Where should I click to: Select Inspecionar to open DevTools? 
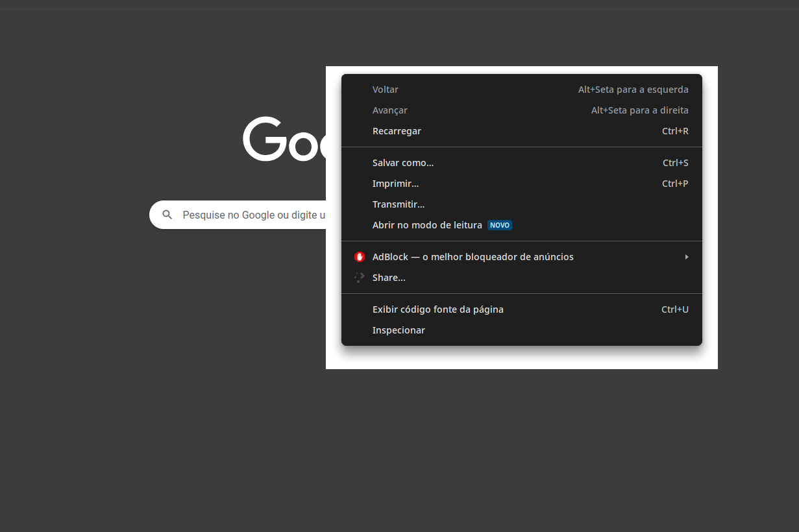tap(399, 330)
